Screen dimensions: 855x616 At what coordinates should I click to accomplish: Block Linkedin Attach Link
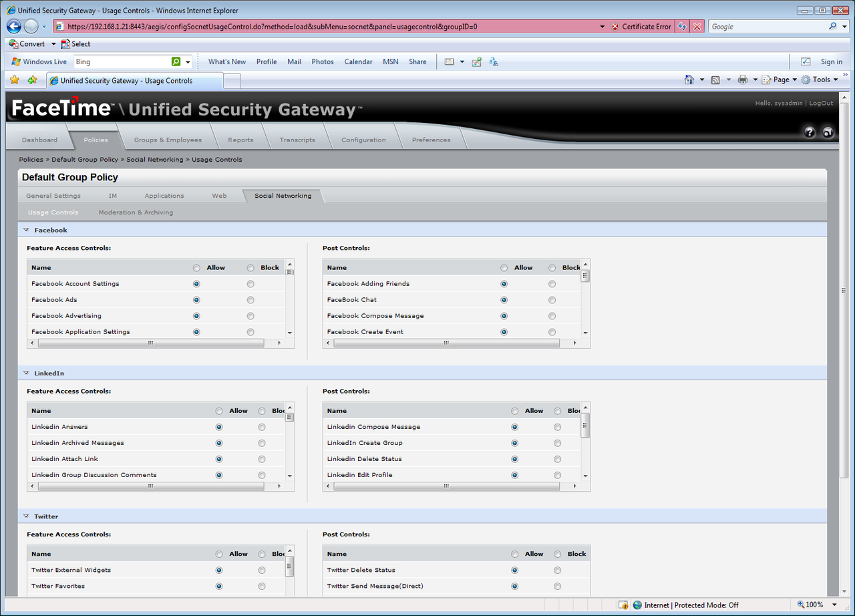click(x=262, y=459)
